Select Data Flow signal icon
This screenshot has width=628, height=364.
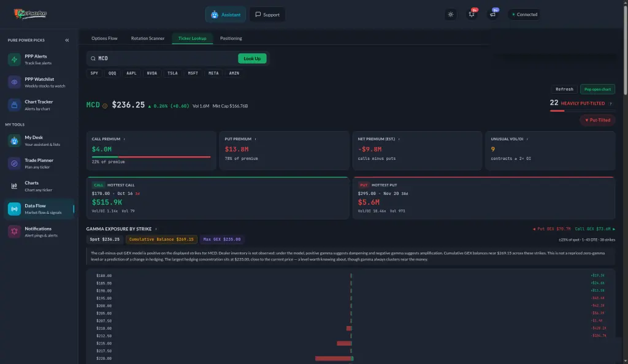pos(15,209)
